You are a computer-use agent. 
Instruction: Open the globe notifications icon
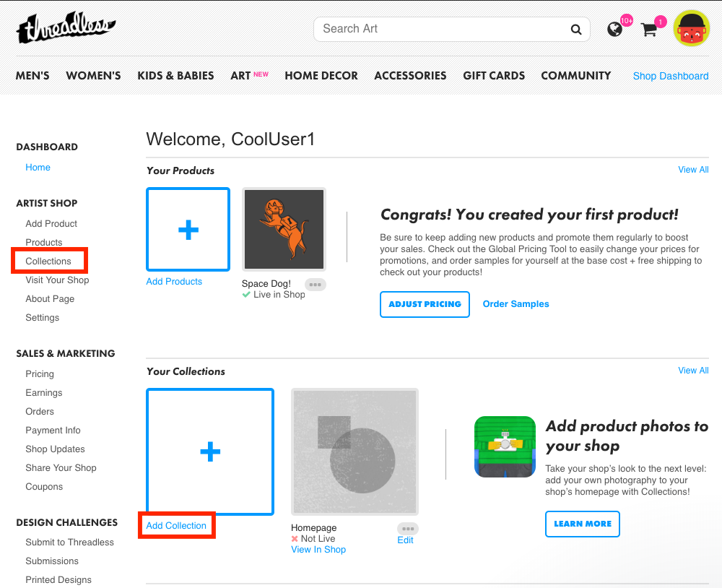click(x=614, y=30)
